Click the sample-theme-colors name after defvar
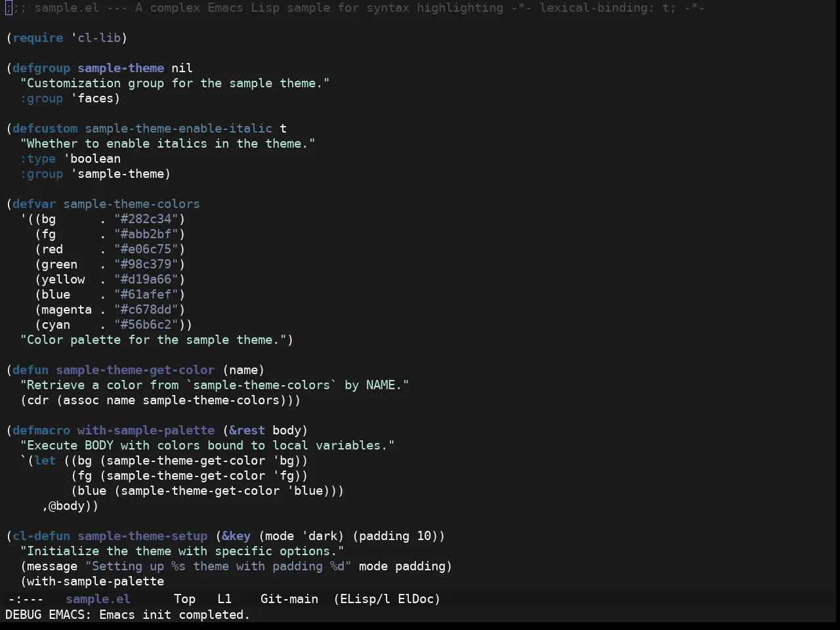This screenshot has width=840, height=630. click(132, 204)
